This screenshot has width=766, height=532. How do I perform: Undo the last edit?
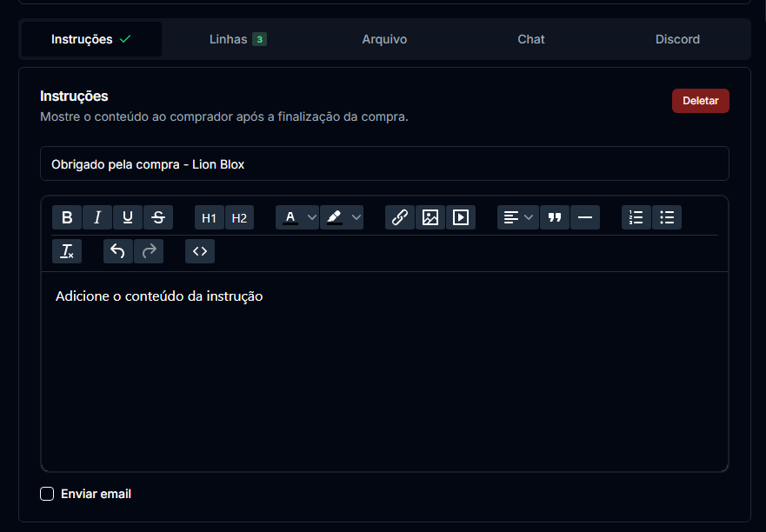[117, 251]
